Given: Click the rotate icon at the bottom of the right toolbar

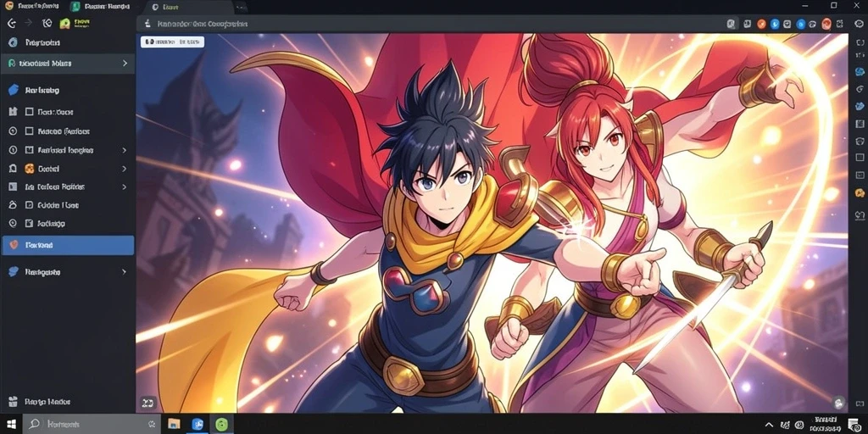Looking at the screenshot, I should (860, 215).
